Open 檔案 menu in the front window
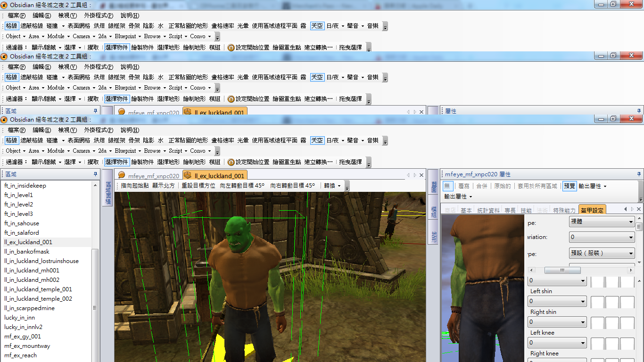The image size is (644, 362). click(17, 130)
